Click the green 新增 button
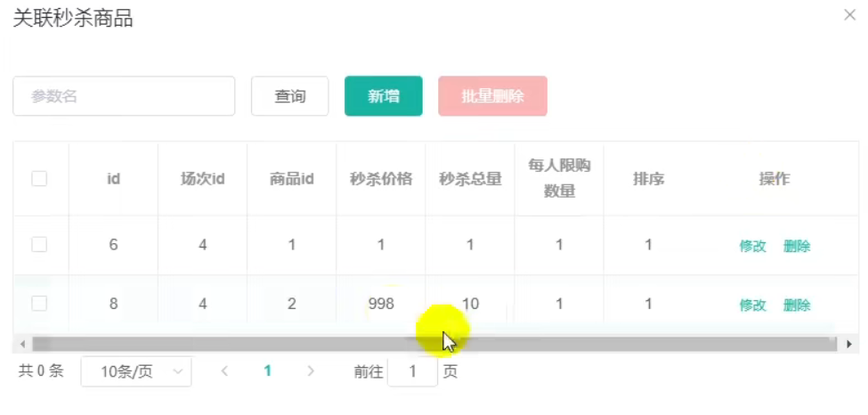 click(x=384, y=96)
